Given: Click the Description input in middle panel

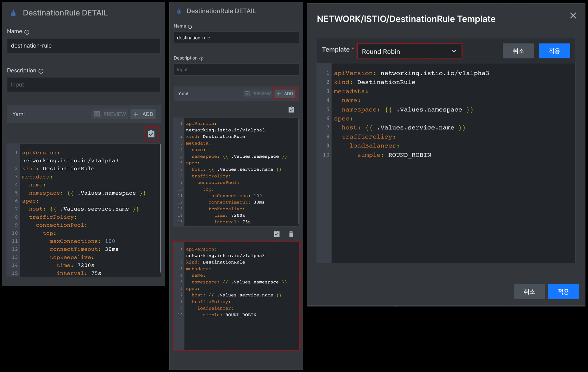Looking at the screenshot, I should click(236, 70).
